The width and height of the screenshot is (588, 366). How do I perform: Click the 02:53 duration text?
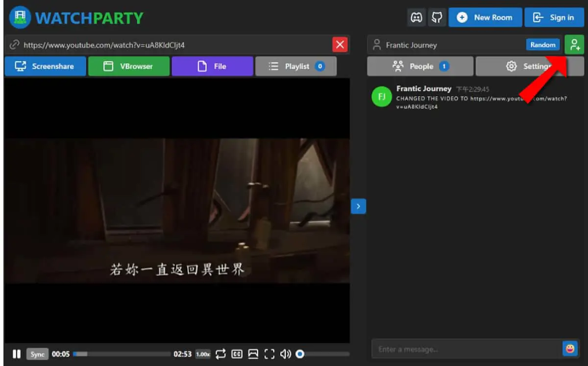(182, 354)
